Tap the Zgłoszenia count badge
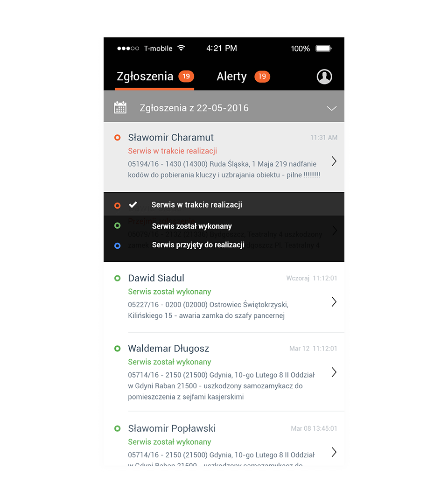Viewport: 448px width, 504px height. [186, 77]
